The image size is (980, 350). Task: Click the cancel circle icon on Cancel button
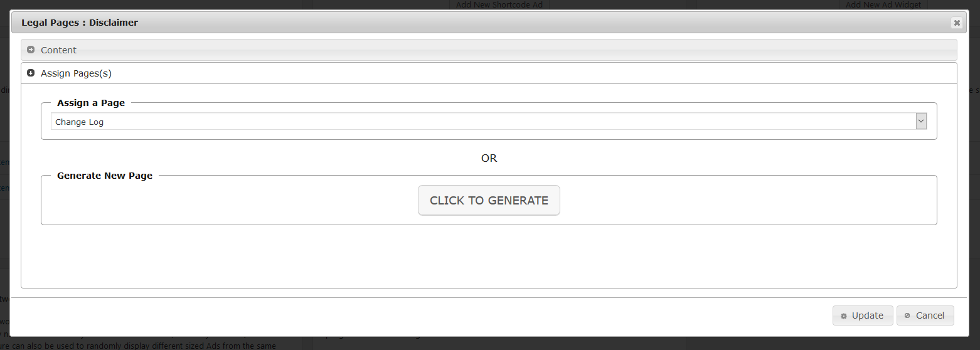coord(907,316)
